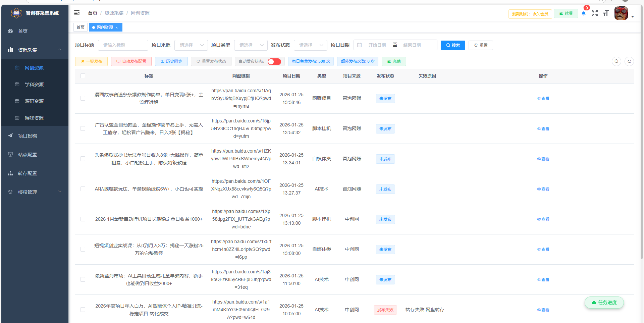
Task: Refresh the table with the reload icon
Action: point(629,61)
